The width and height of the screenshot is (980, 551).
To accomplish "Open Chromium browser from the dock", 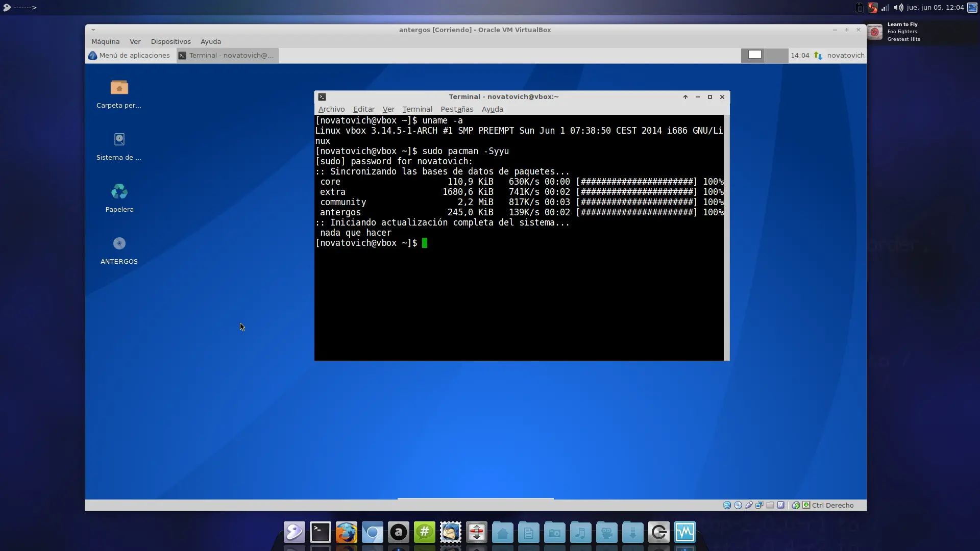I will click(373, 533).
